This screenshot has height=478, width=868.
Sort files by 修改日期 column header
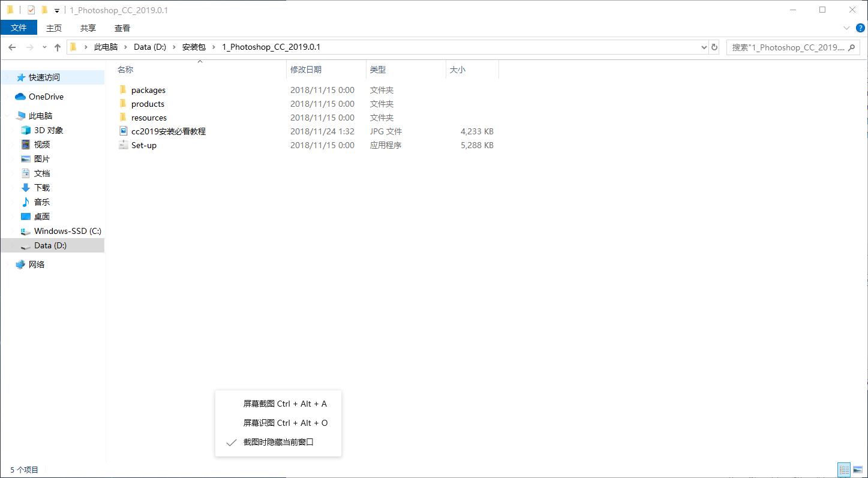coord(306,70)
